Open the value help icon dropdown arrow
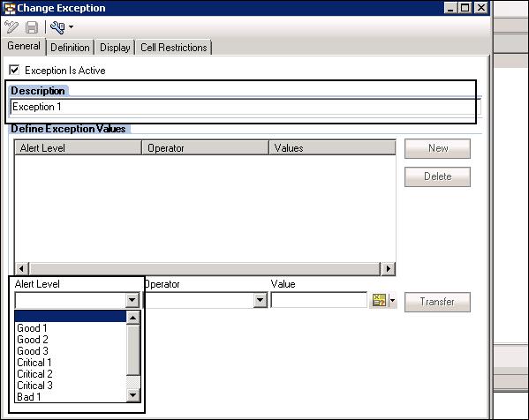529x420 pixels. tap(392, 300)
